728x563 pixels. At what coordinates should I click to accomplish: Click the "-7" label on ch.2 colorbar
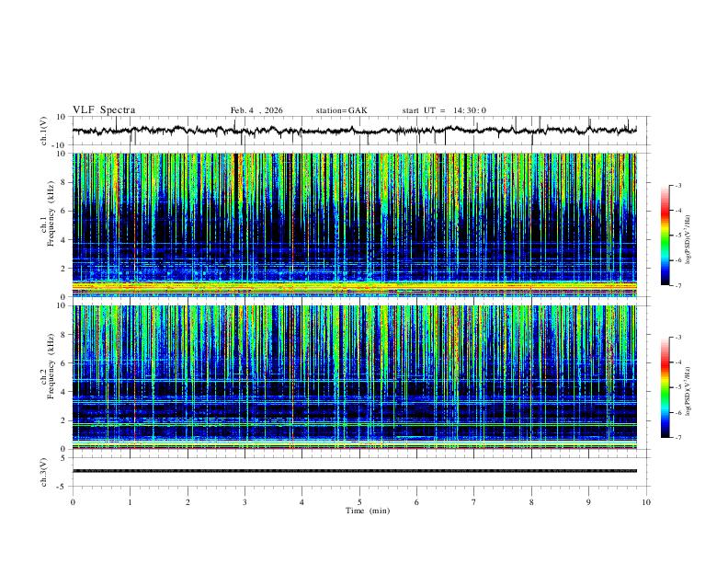click(x=677, y=438)
